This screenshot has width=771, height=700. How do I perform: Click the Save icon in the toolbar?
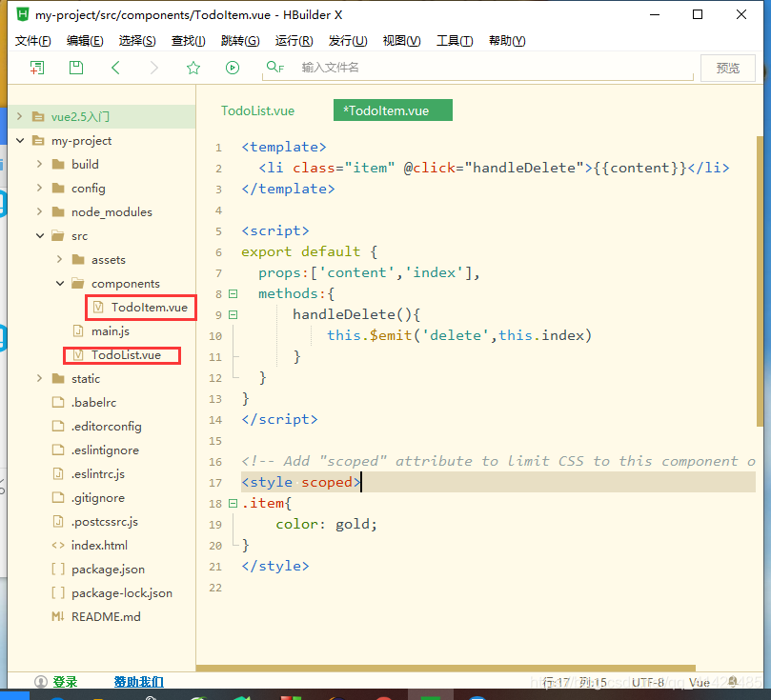tap(75, 68)
